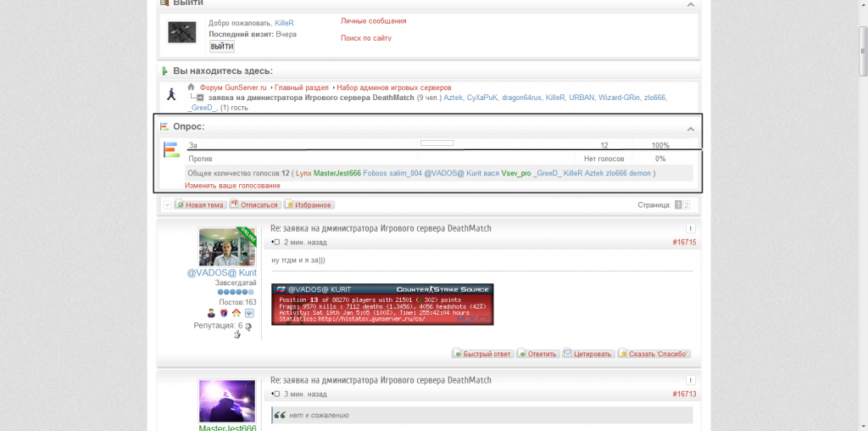868x431 pixels.
Task: Open the small dropdown left of Новая тема
Action: coord(167,204)
